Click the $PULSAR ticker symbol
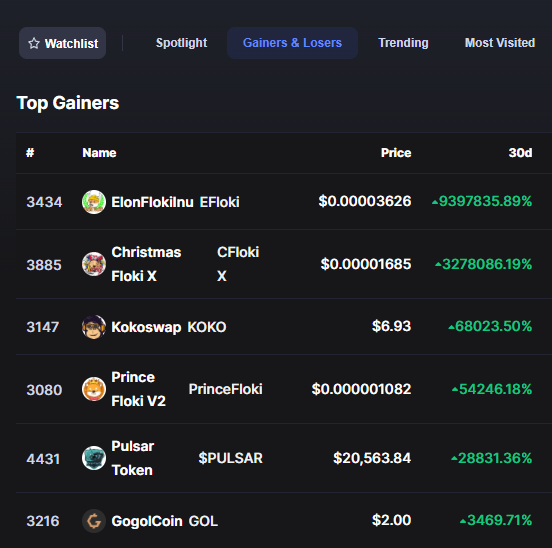The width and height of the screenshot is (552, 548). click(230, 458)
